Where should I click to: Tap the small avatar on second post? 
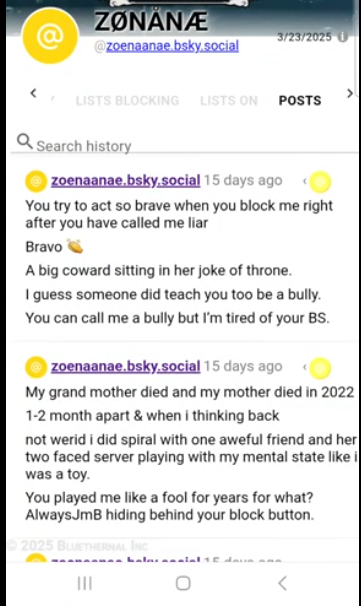(36, 367)
